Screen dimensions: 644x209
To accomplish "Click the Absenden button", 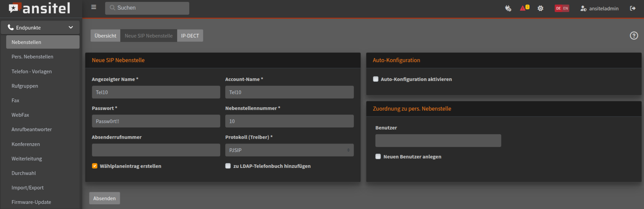I will tap(104, 198).
